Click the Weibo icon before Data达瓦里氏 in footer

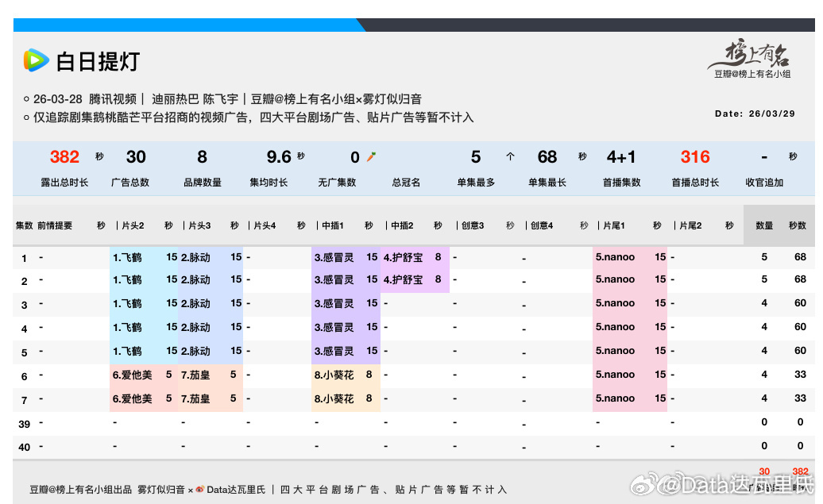click(199, 489)
